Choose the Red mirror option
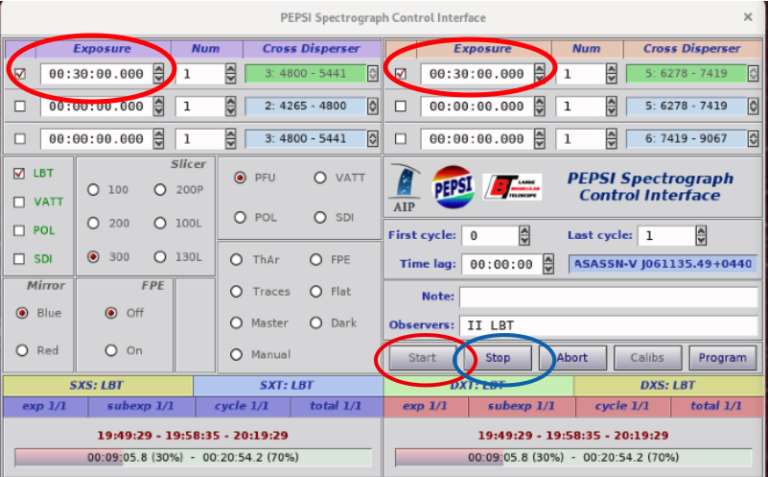This screenshot has width=768, height=477. tap(22, 350)
